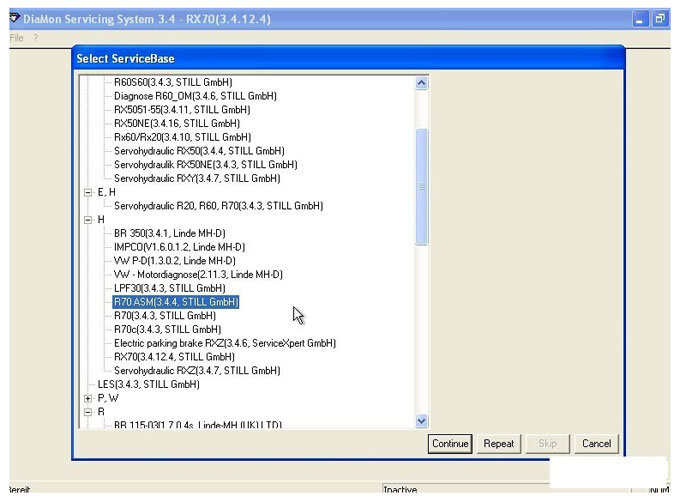
Task: Select R70 ASM(3.4.4, STILL GmbH) entry
Action: click(176, 302)
